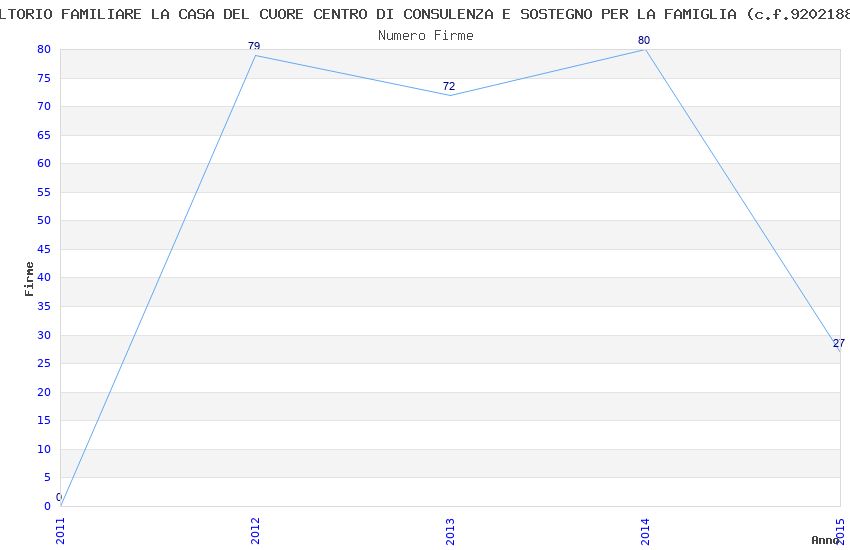The height and width of the screenshot is (550, 850).
Task: Click the 'Anno' horizontal axis title
Action: [825, 540]
